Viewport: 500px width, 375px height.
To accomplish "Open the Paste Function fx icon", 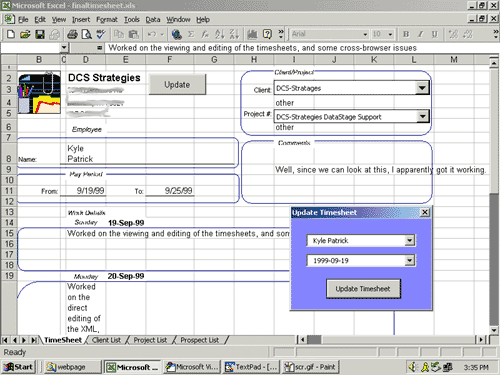I will pyautogui.click(x=205, y=34).
